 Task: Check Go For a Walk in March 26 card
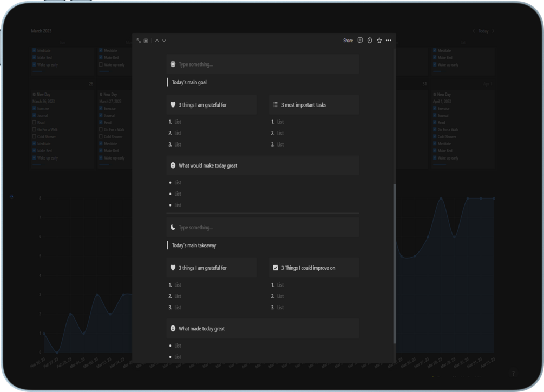click(34, 129)
